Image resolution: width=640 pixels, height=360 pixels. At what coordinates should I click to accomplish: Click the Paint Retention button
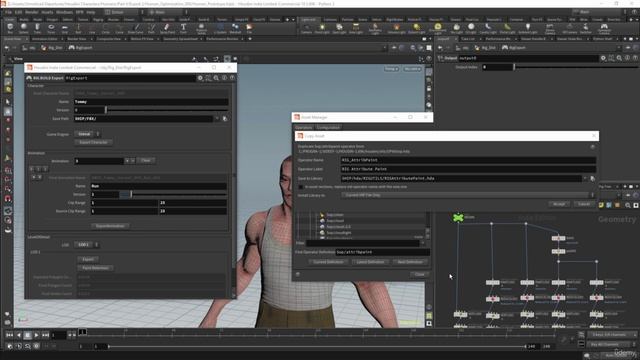[x=96, y=268]
